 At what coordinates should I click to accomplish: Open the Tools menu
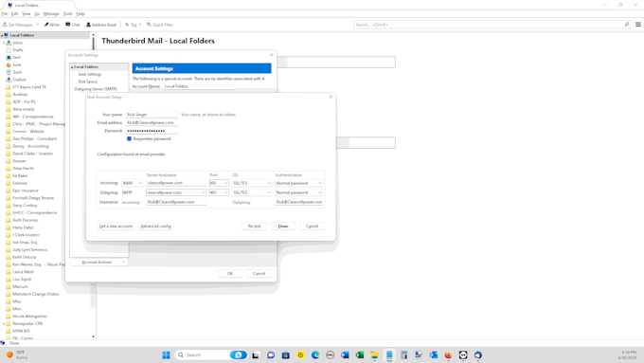[68, 13]
